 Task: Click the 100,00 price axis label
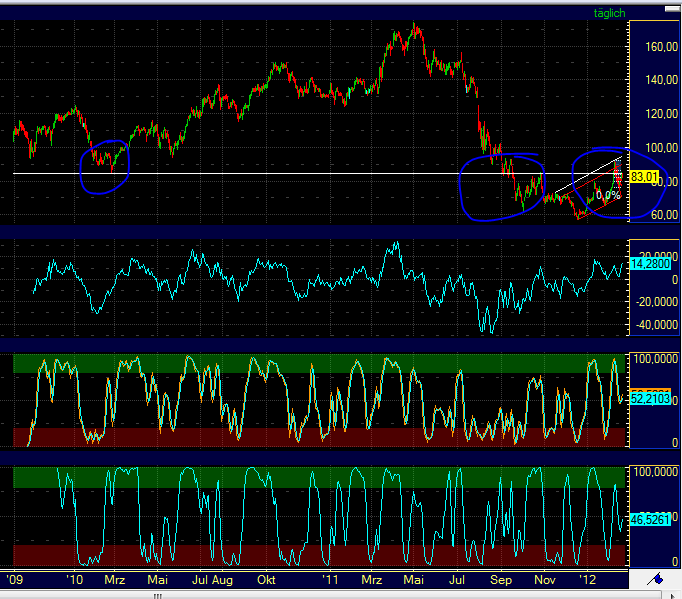click(x=662, y=147)
